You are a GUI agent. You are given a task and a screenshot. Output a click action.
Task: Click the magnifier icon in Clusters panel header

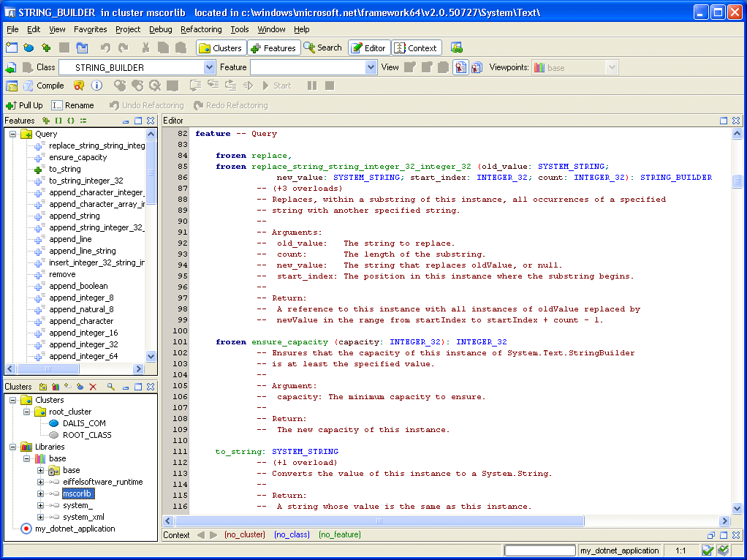click(110, 387)
